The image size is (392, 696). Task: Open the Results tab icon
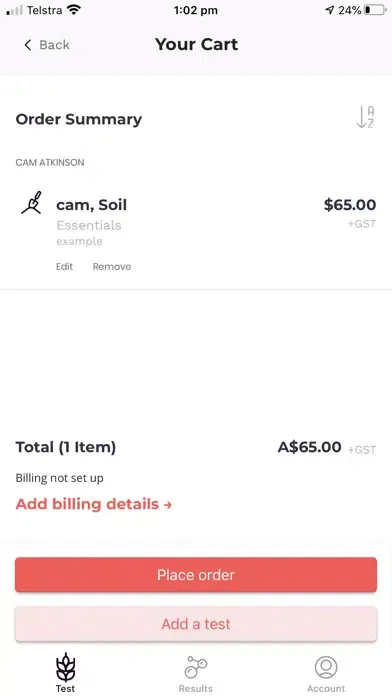click(196, 667)
